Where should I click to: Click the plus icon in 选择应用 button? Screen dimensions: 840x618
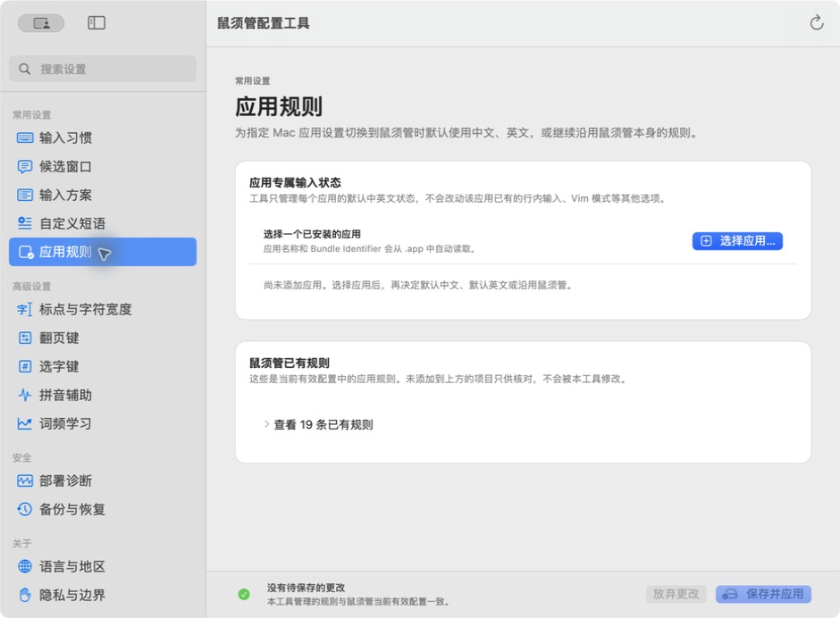point(706,241)
